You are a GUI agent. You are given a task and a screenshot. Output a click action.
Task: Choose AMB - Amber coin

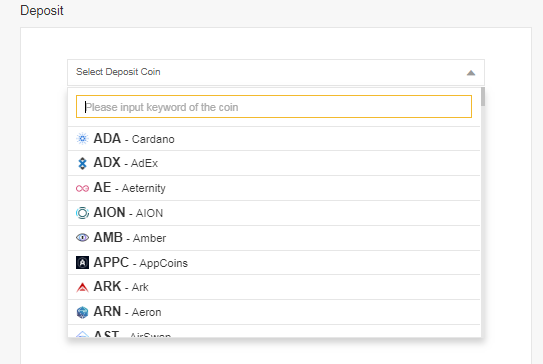pyautogui.click(x=274, y=238)
